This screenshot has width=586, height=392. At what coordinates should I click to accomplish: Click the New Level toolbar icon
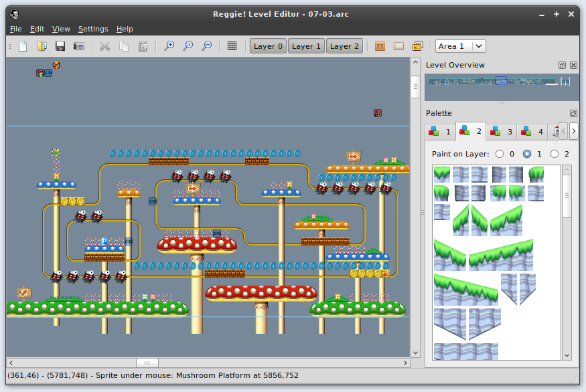23,46
